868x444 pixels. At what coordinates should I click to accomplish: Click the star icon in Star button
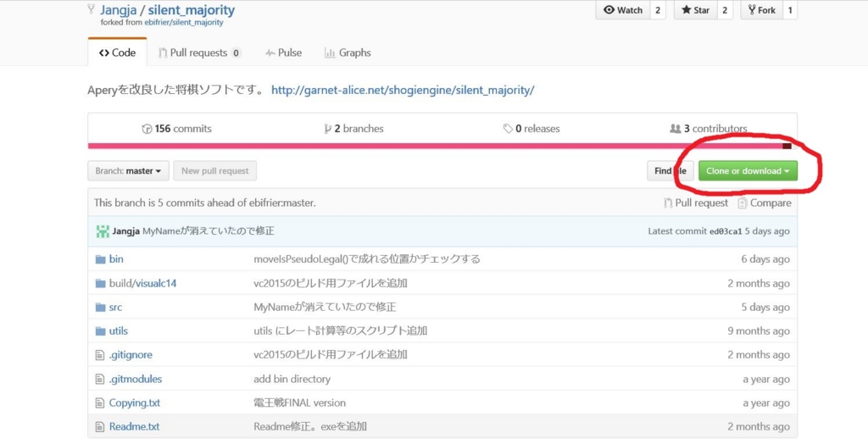tap(686, 10)
